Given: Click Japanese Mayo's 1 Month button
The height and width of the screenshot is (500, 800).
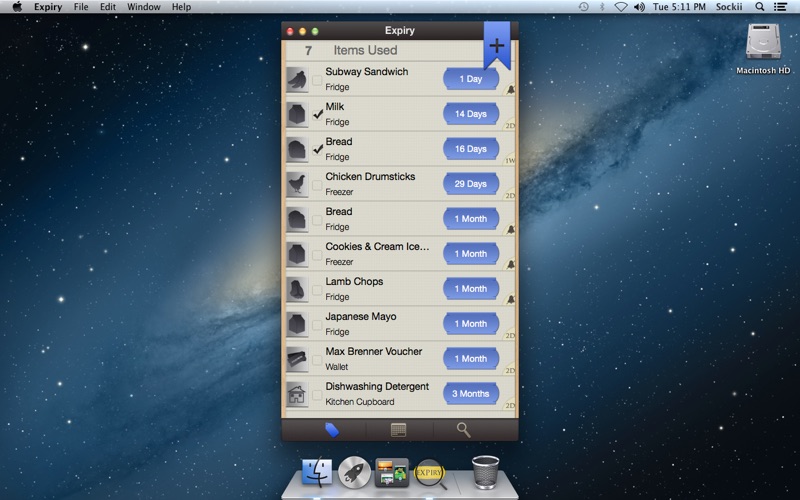Looking at the screenshot, I should (x=470, y=324).
